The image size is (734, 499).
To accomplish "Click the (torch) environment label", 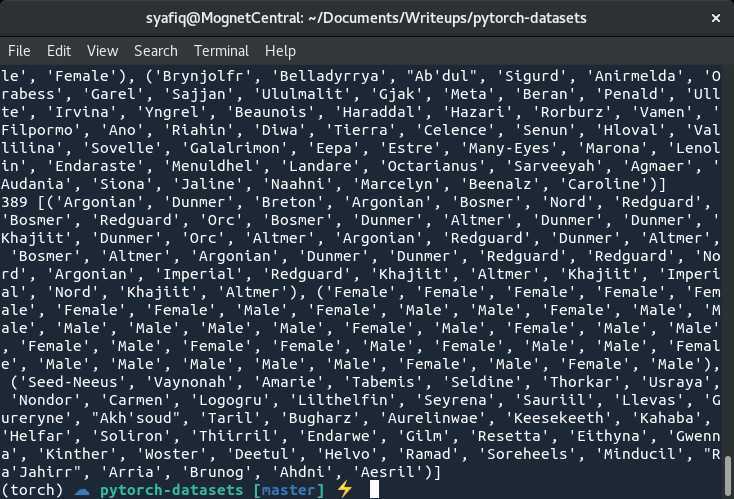I will pyautogui.click(x=32, y=490).
